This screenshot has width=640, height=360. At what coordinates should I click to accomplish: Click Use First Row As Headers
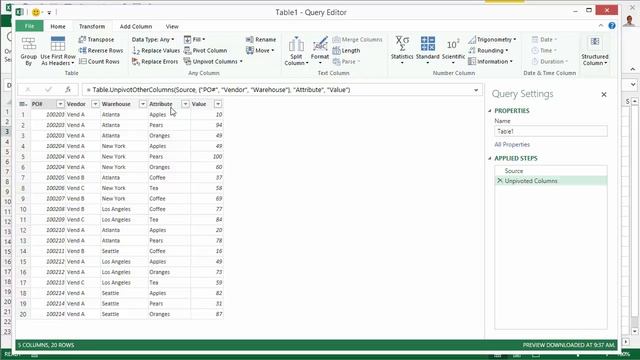[58, 50]
